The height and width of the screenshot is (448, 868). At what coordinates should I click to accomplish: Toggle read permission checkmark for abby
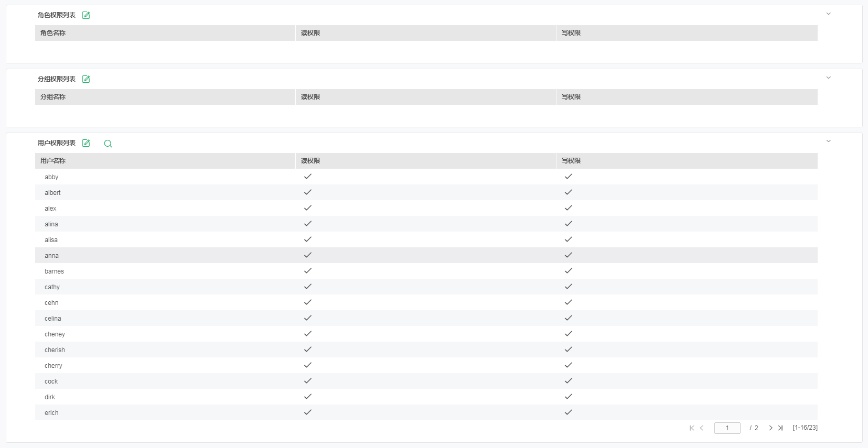(308, 177)
